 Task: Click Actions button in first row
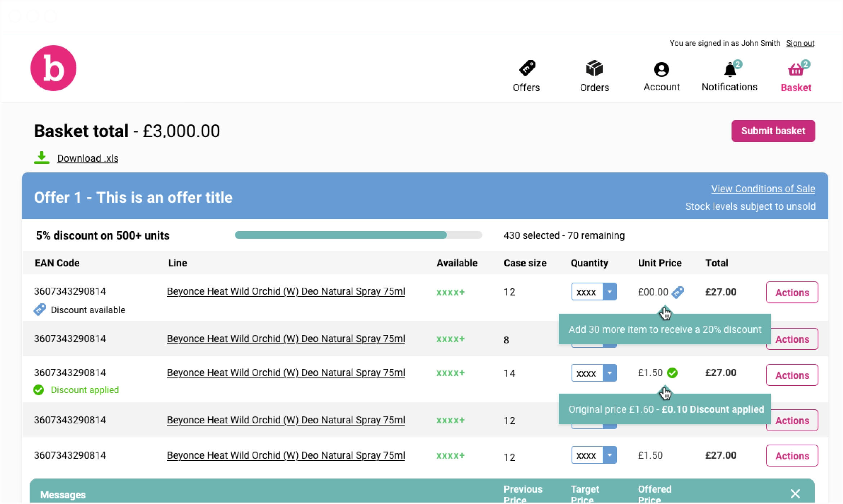coord(792,293)
